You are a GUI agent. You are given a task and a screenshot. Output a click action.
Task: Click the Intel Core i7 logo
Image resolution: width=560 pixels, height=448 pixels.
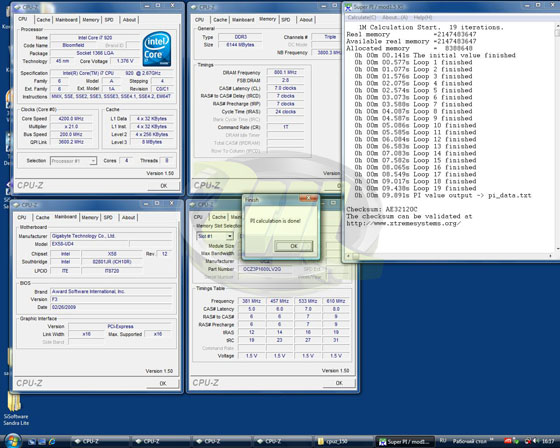coord(157,49)
